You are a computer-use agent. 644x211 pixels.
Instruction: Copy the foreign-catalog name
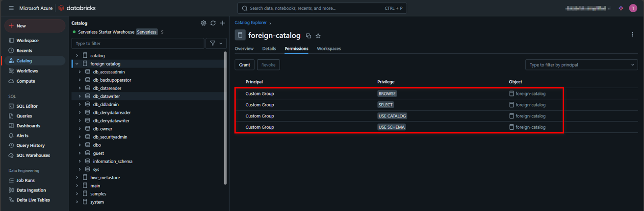[309, 36]
